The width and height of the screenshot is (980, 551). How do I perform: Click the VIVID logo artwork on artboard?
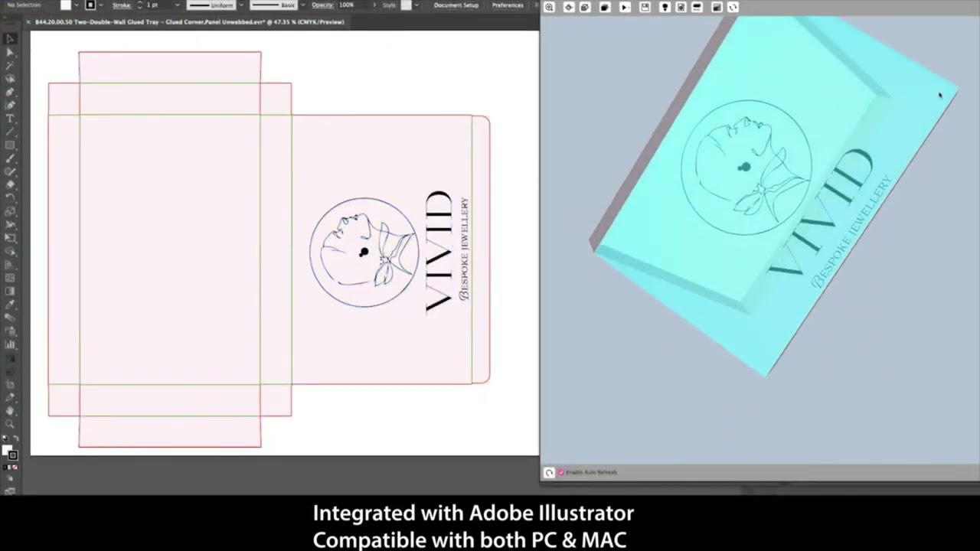[390, 252]
